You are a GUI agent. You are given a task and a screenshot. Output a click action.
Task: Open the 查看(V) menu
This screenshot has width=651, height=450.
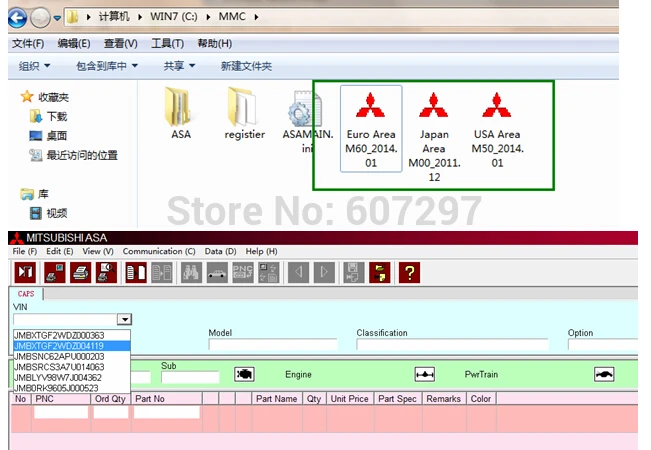(x=120, y=43)
